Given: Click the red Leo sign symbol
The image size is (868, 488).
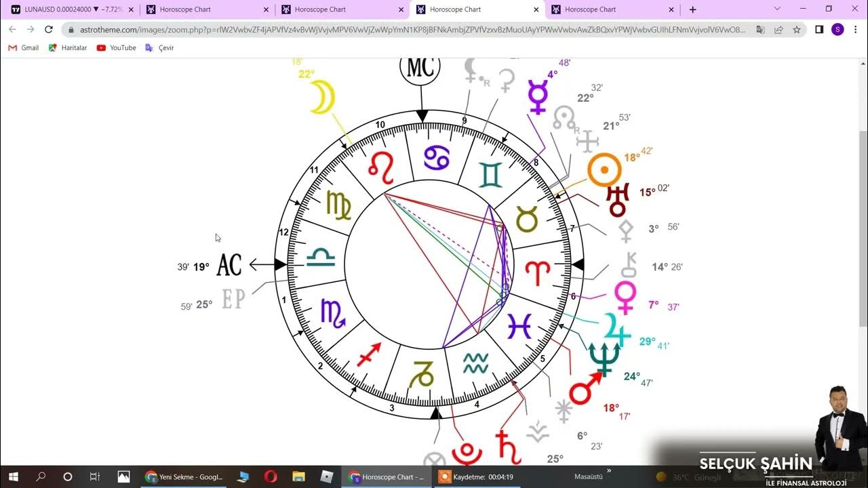Looking at the screenshot, I should point(381,167).
